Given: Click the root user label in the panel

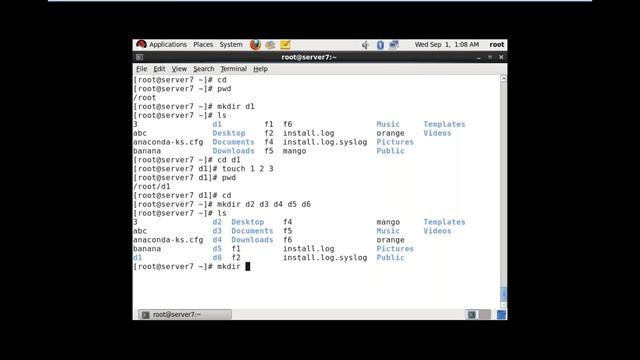Looking at the screenshot, I should [x=497, y=44].
